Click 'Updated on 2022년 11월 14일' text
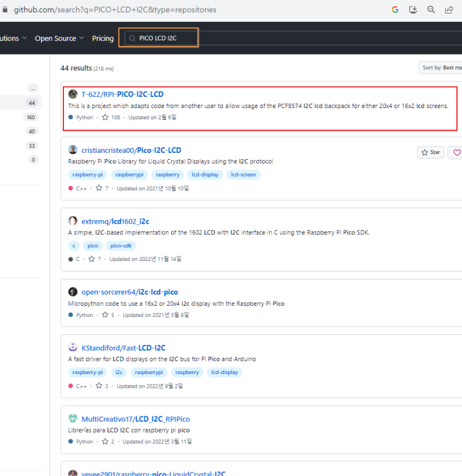Image resolution: width=462 pixels, height=476 pixels. pos(146,259)
